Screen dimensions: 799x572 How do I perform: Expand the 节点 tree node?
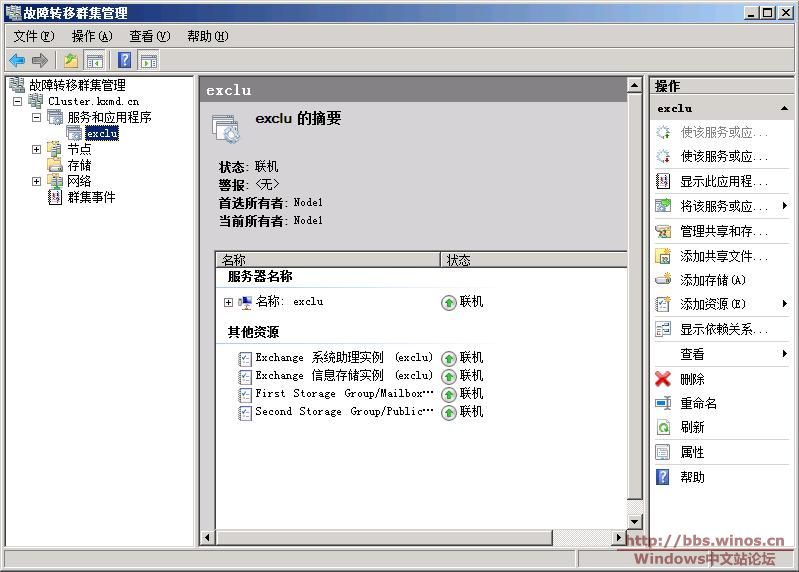pyautogui.click(x=37, y=150)
